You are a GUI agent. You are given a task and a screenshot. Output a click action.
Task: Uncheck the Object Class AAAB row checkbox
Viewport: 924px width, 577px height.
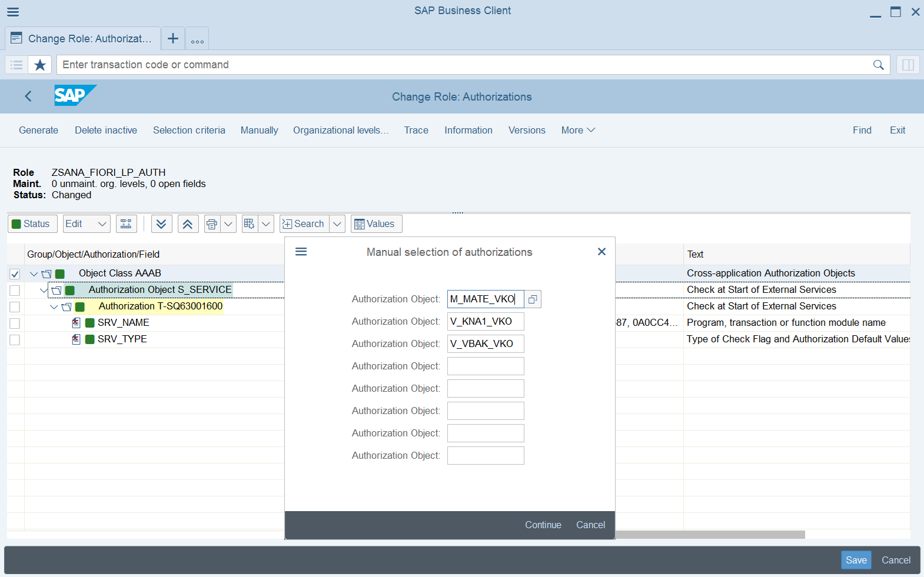click(x=15, y=274)
